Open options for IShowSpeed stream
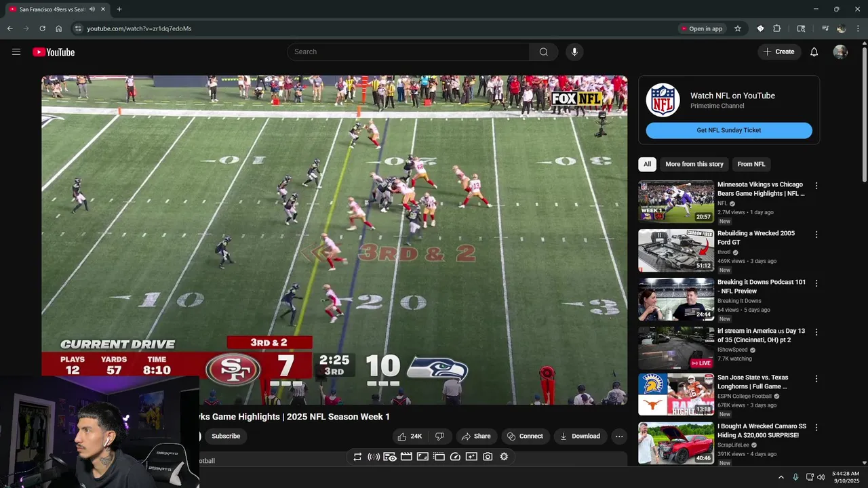The height and width of the screenshot is (488, 868). (816, 332)
